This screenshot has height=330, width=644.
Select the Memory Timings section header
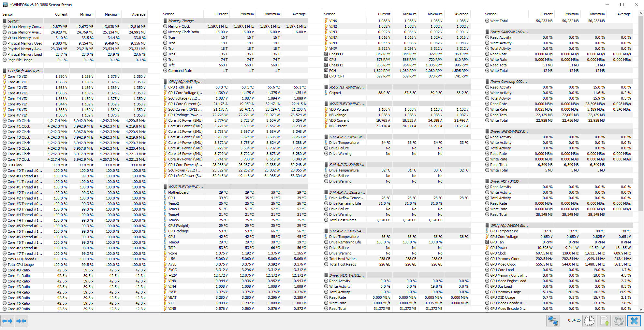click(x=235, y=21)
